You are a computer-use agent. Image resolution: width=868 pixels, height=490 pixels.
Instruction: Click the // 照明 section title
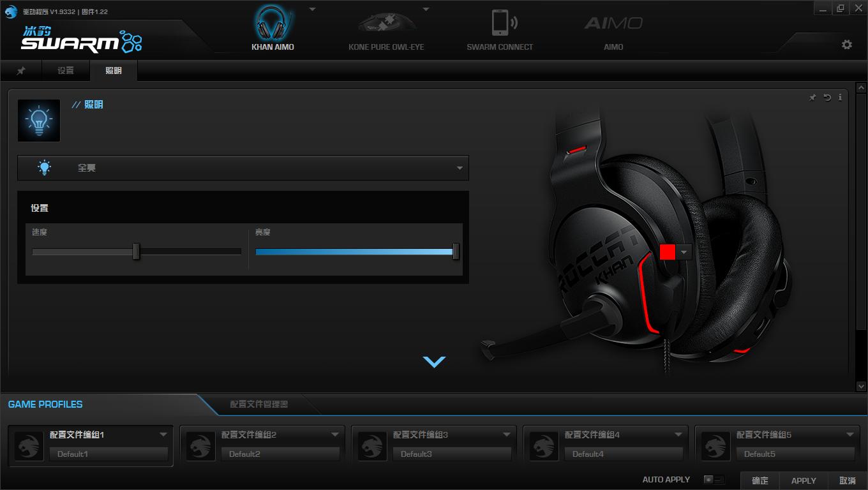87,105
